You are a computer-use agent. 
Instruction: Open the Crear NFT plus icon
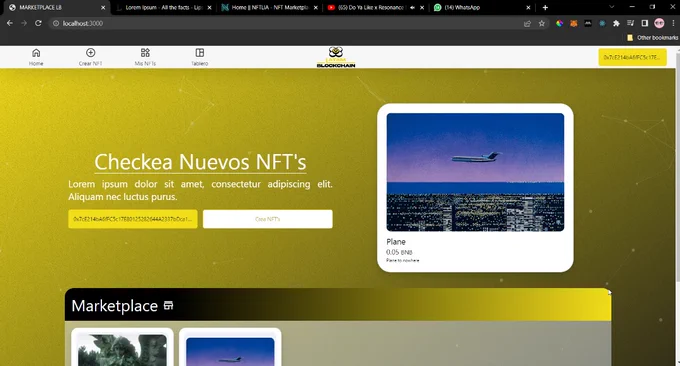[91, 53]
